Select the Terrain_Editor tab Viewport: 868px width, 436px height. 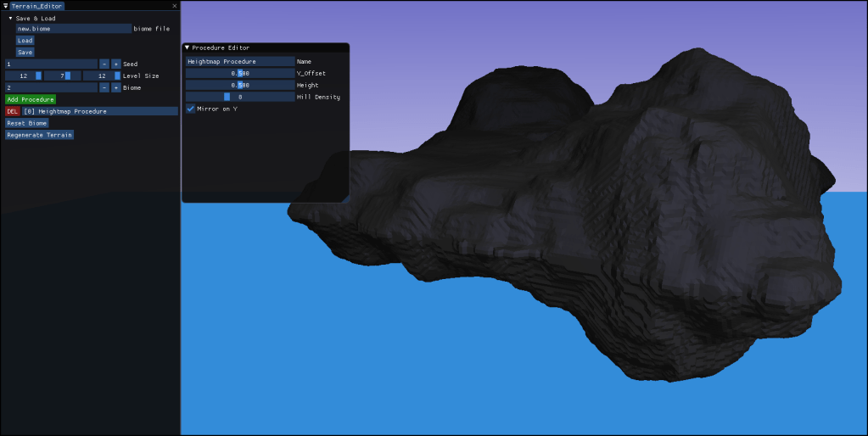(36, 6)
